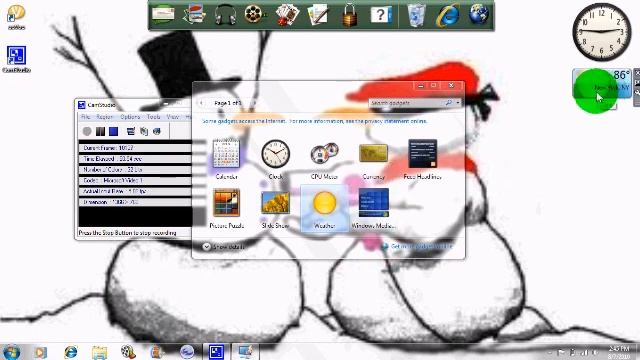Open the pictures stack icon in top dock
The image size is (640, 360).
tap(194, 15)
